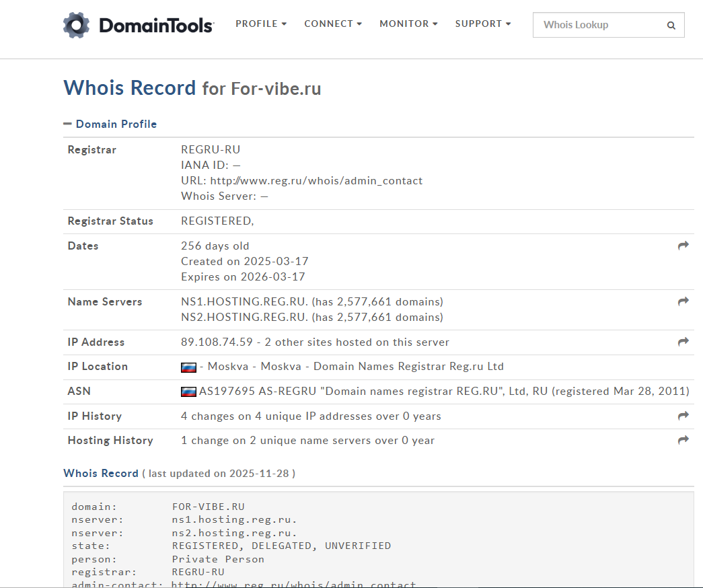Click the share arrow beside Name Servers
The image size is (703, 588).
point(683,301)
